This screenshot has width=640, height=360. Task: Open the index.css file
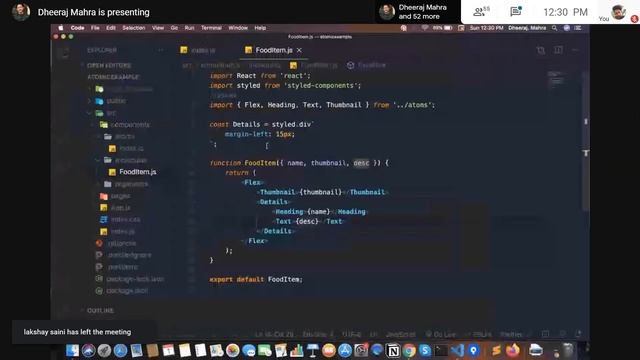(120, 220)
